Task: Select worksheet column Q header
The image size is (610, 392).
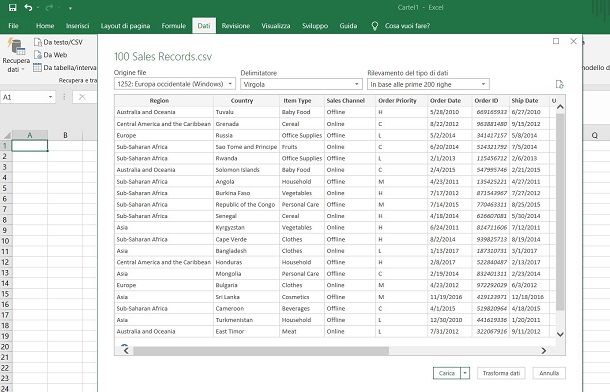Action: [x=595, y=135]
